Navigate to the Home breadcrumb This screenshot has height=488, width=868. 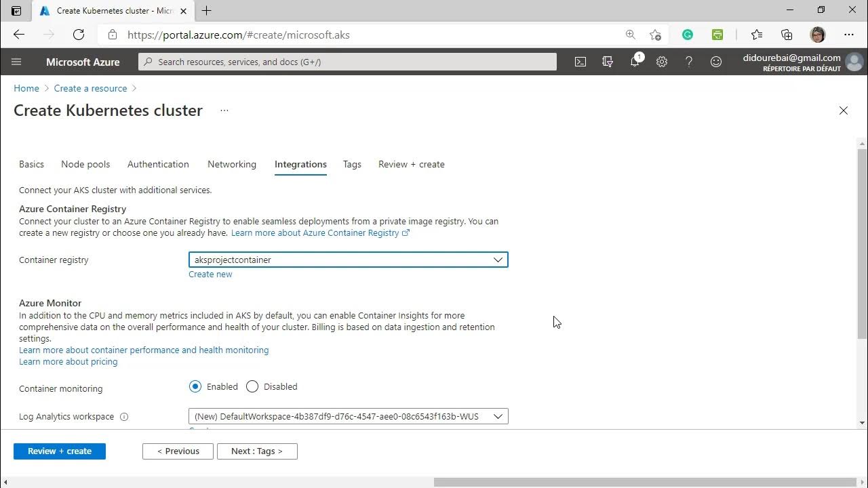pyautogui.click(x=26, y=88)
